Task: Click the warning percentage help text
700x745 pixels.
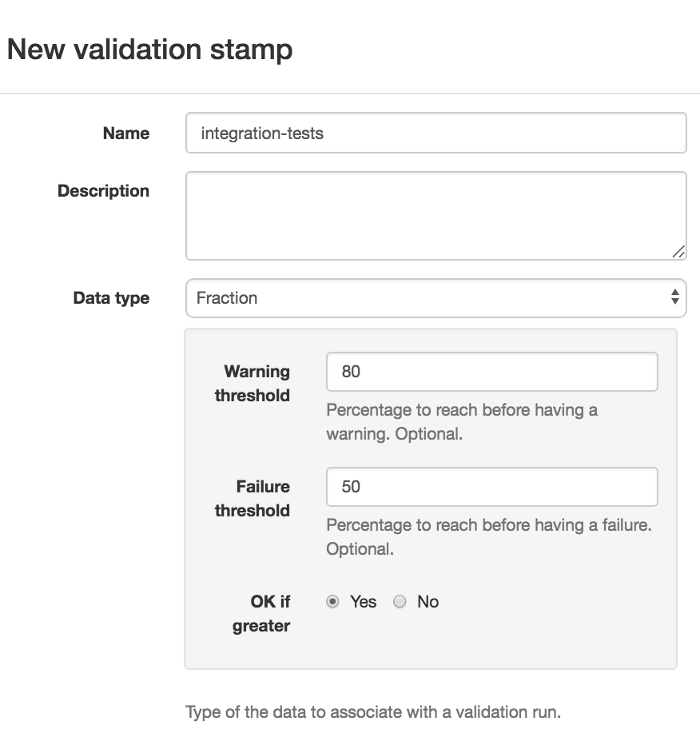Action: [462, 422]
